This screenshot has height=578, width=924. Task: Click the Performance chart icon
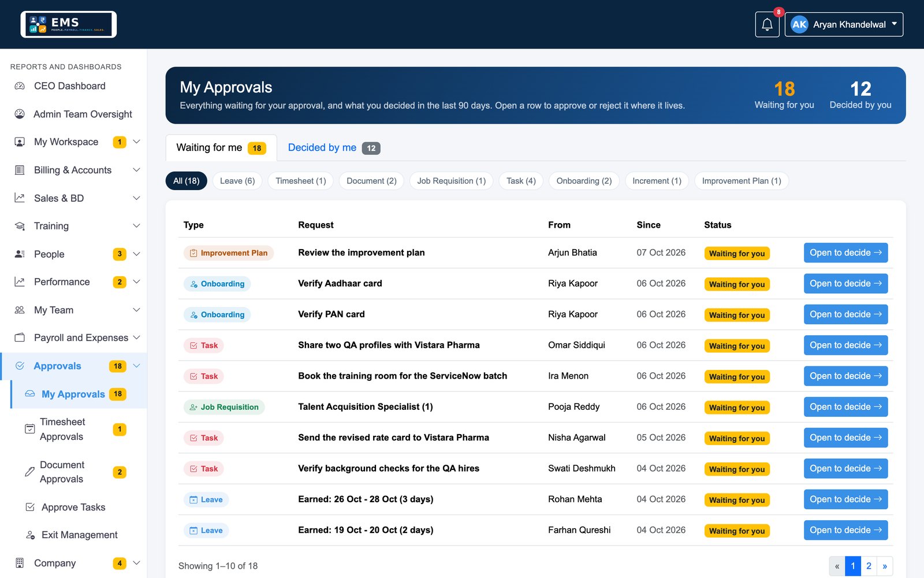(20, 282)
